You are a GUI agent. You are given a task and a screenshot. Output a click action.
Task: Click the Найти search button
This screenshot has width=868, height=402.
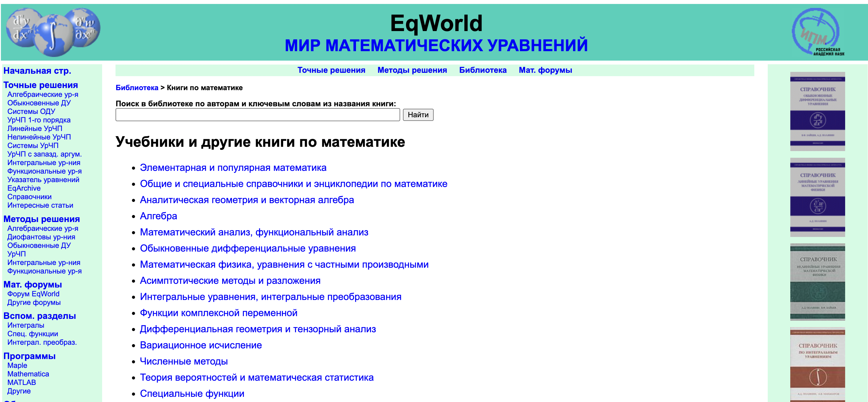(x=418, y=115)
